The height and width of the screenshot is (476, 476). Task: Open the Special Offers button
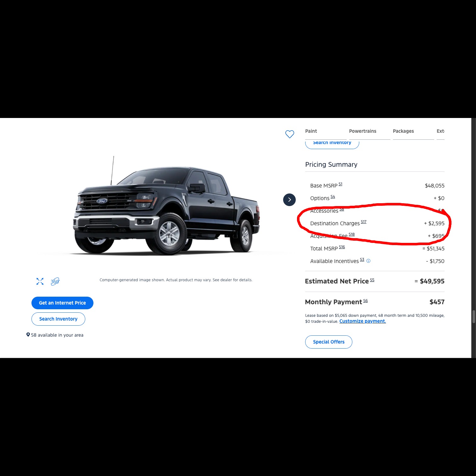click(x=329, y=342)
